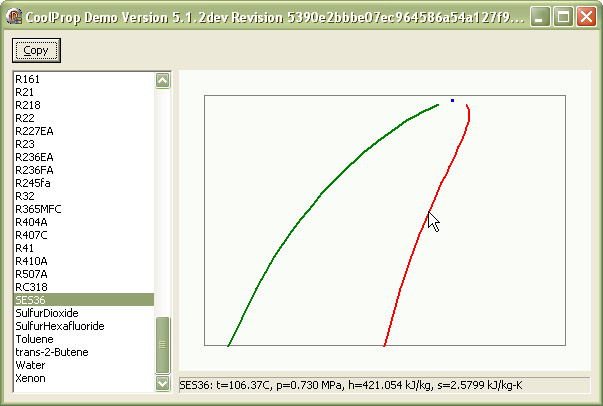
Task: Choose R227EA in the list
Action: coord(33,131)
